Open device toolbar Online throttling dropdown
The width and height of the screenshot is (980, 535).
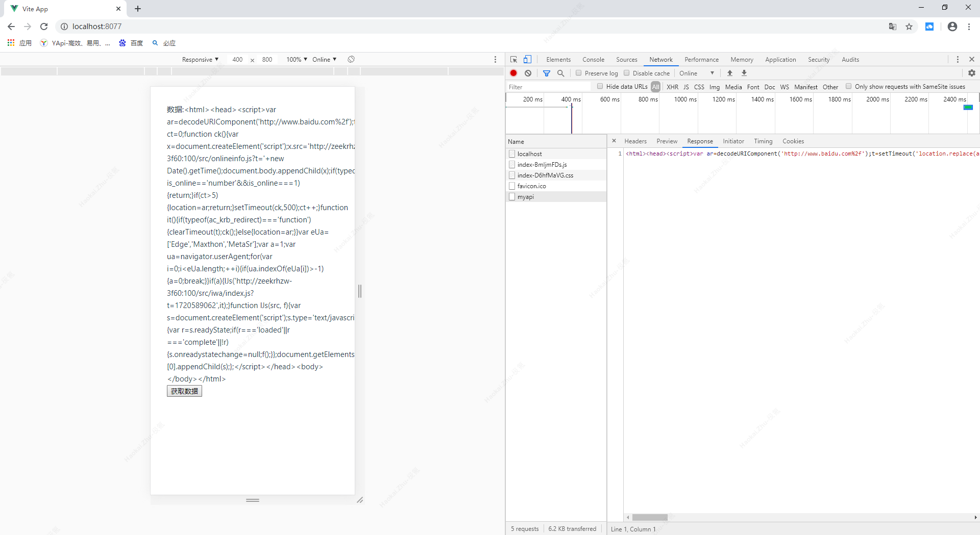point(324,60)
